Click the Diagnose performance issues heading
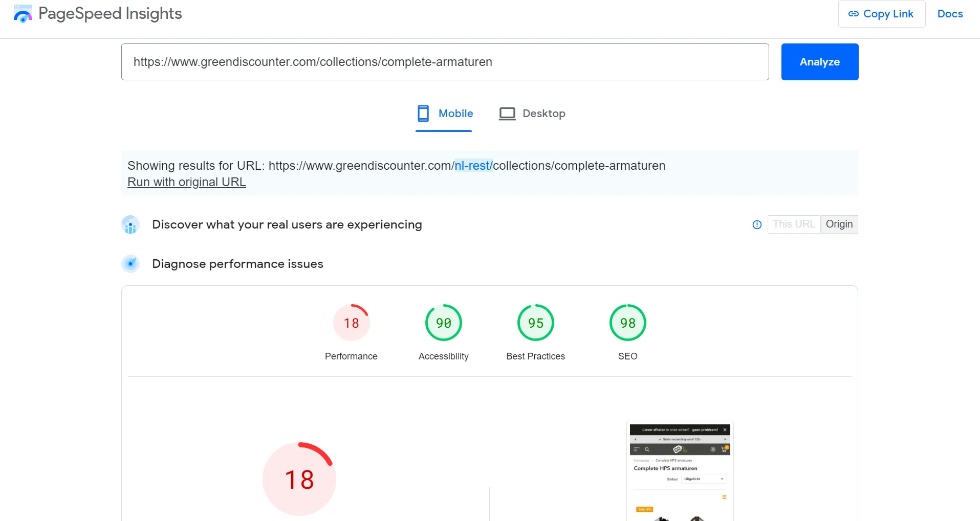980x521 pixels. pyautogui.click(x=237, y=264)
